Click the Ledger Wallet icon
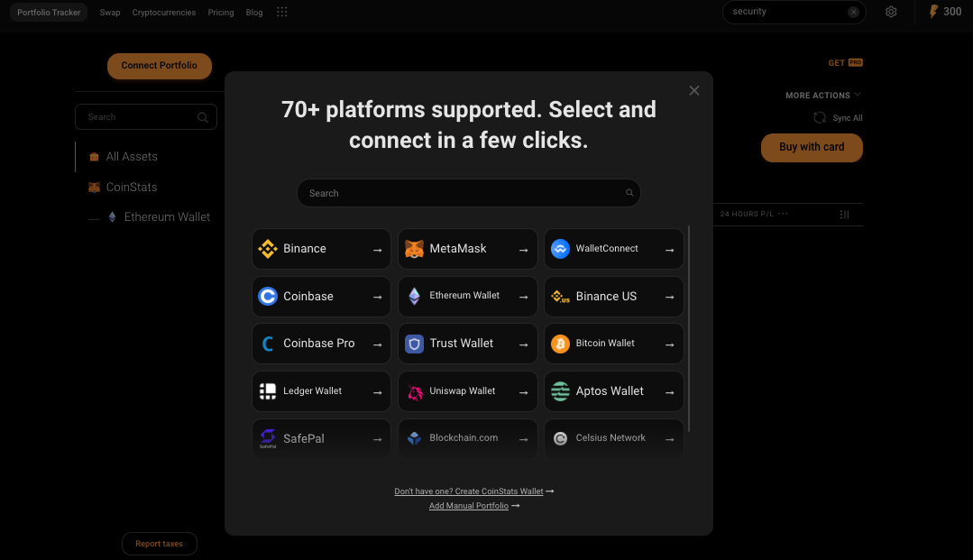 click(267, 390)
